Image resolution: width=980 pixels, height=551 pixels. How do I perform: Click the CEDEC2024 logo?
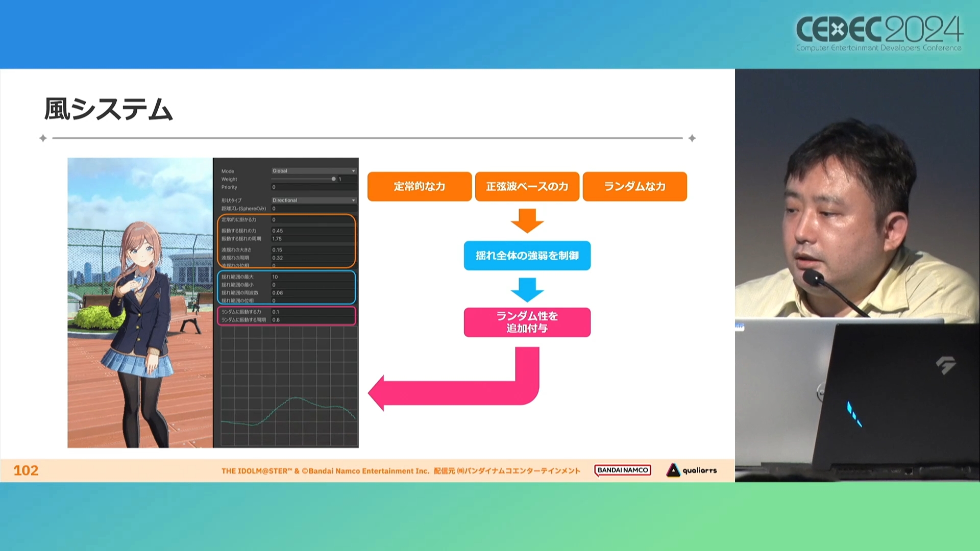click(x=879, y=33)
